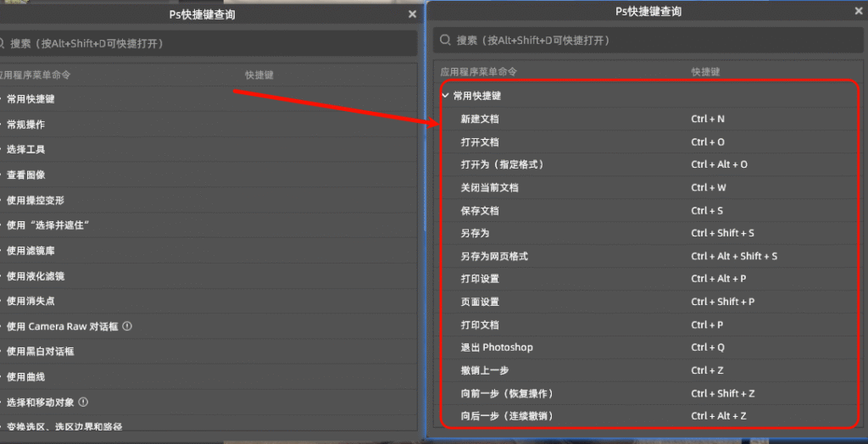Click the Ctrl + S shortcut value
868x444 pixels.
pyautogui.click(x=707, y=211)
